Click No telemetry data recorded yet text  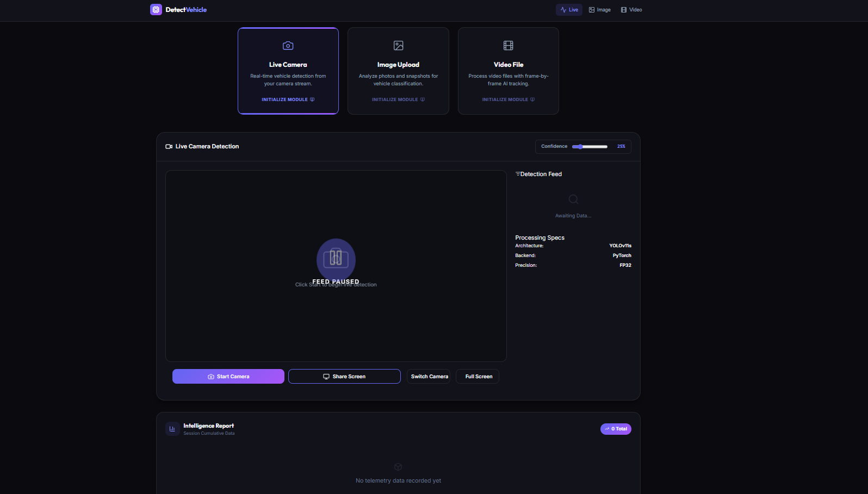(398, 481)
